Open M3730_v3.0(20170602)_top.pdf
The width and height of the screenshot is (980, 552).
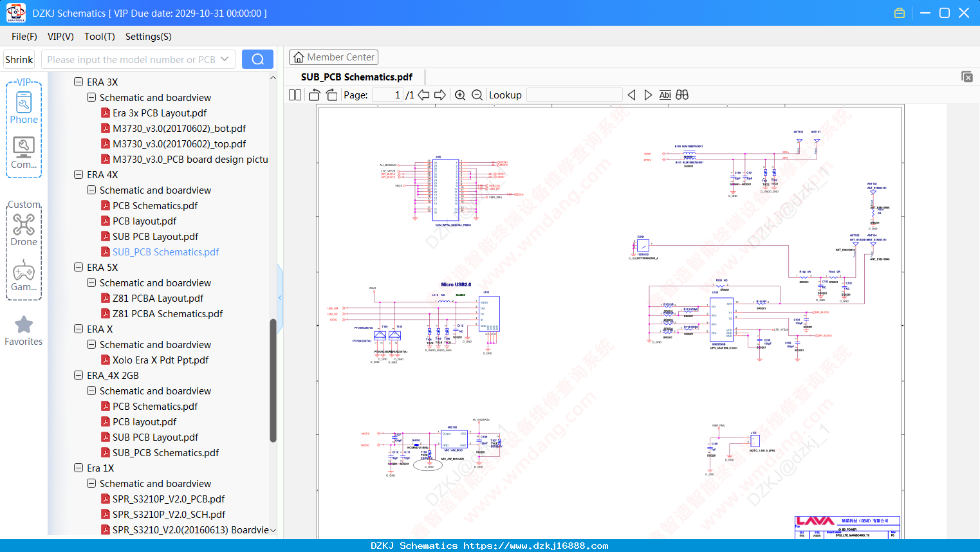180,143
